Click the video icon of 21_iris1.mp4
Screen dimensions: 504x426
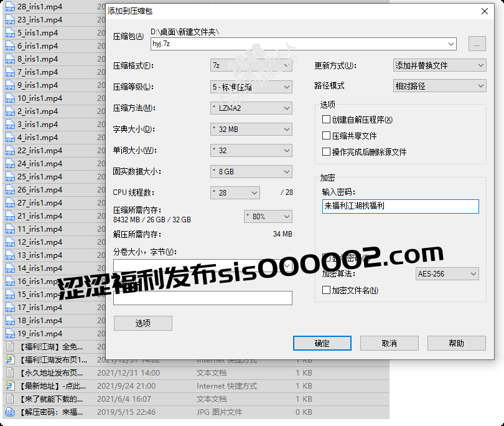[10, 216]
